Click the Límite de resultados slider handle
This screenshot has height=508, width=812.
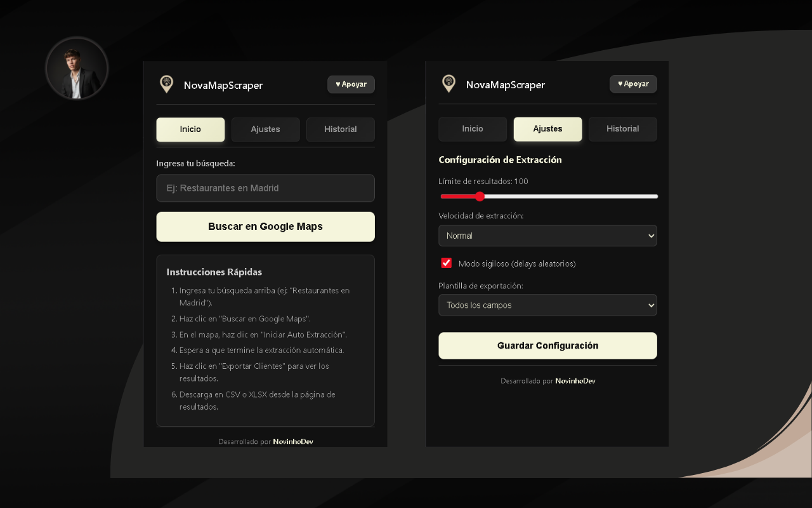[480, 197]
